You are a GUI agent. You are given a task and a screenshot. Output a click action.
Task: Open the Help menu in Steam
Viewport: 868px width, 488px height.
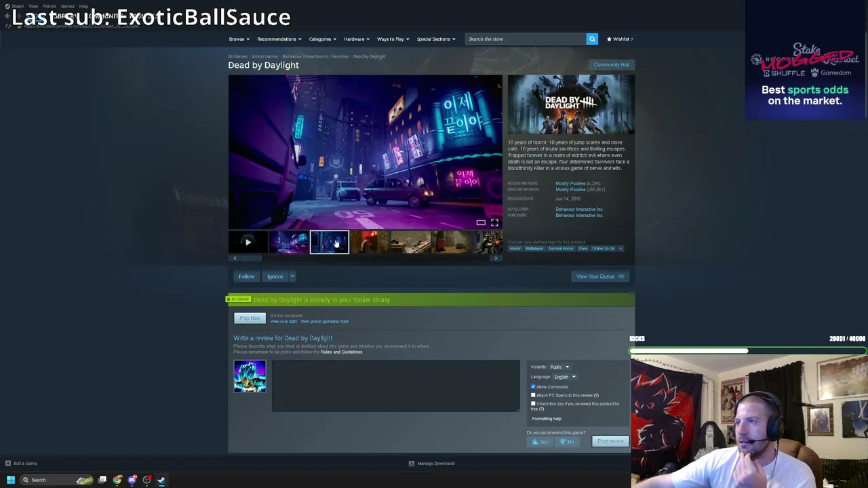click(83, 6)
